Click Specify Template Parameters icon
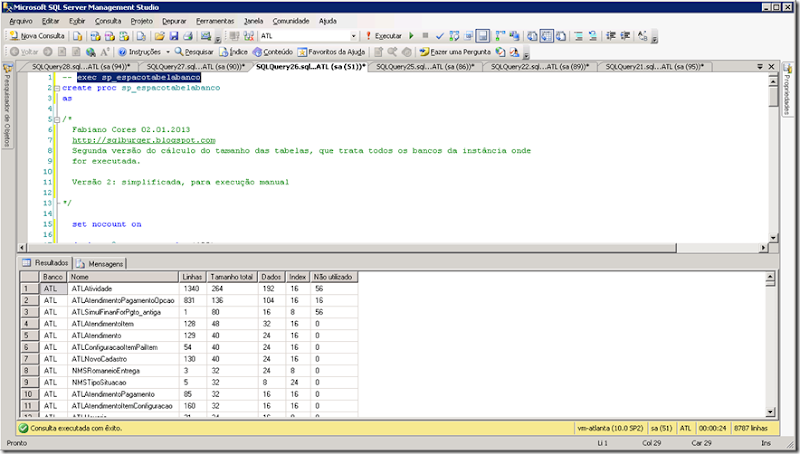 pyautogui.click(x=643, y=36)
